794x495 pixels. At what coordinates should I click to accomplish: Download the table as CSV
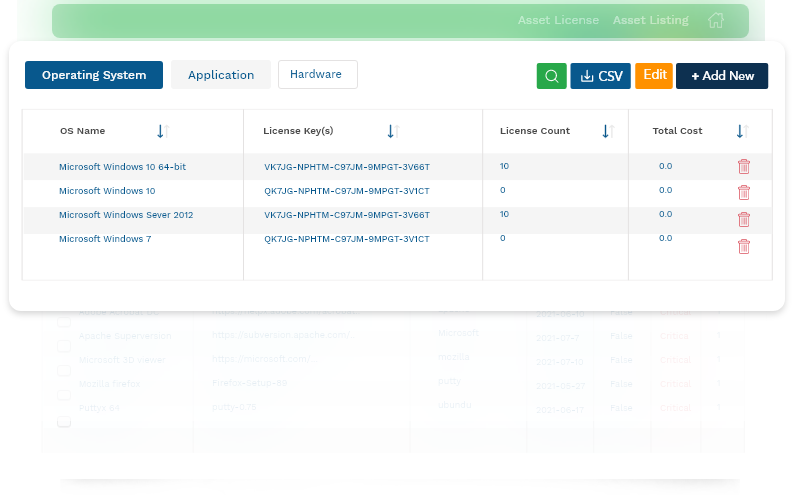pyautogui.click(x=601, y=76)
